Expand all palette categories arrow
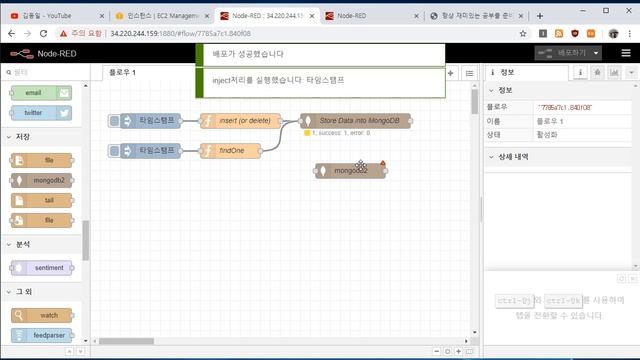 (x=80, y=351)
